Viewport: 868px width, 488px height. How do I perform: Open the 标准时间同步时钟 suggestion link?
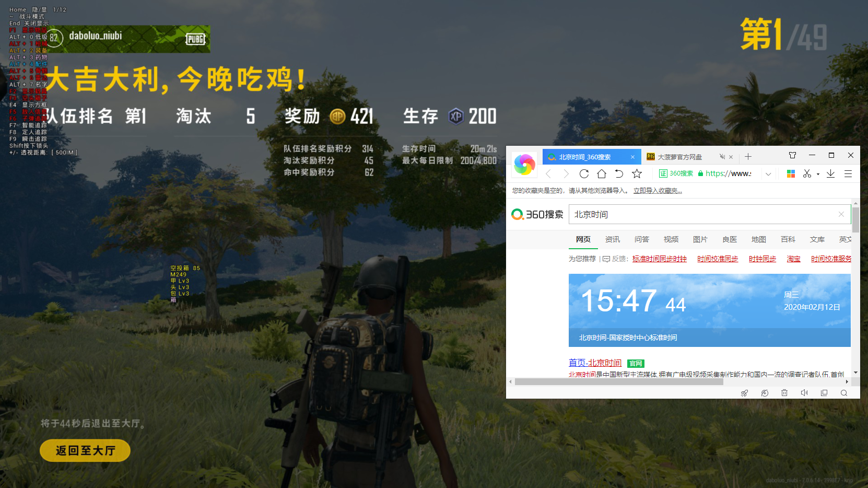pos(660,259)
